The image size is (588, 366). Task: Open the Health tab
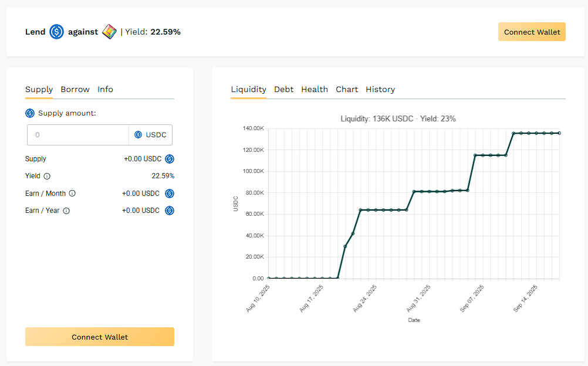coord(315,90)
